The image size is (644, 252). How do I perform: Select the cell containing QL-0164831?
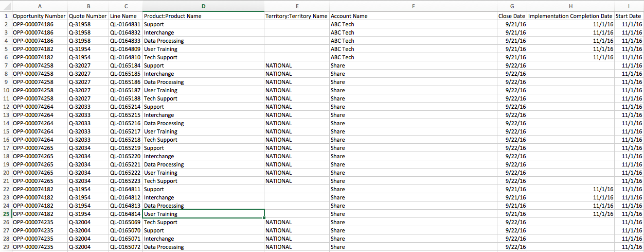126,24
